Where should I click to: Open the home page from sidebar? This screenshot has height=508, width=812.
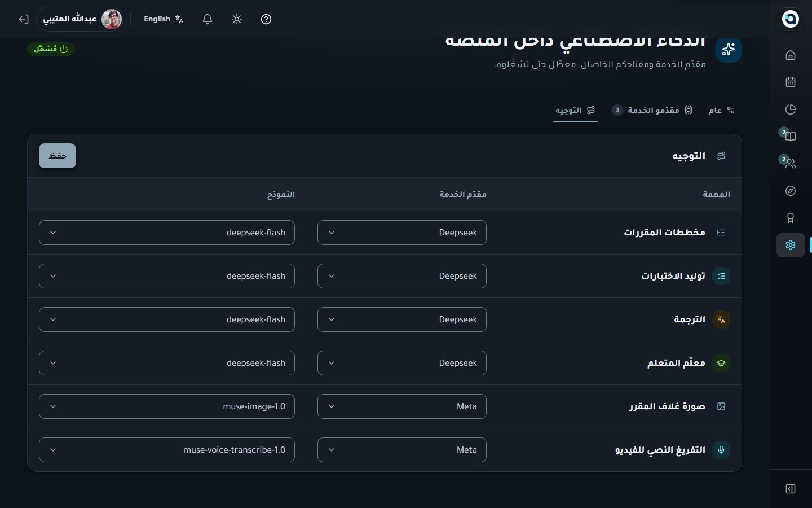790,55
